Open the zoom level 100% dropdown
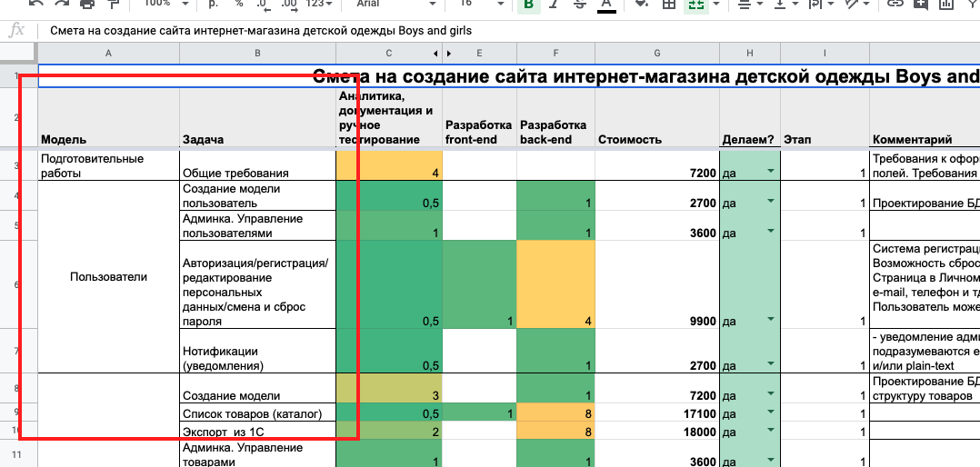The image size is (980, 467). coord(166,4)
